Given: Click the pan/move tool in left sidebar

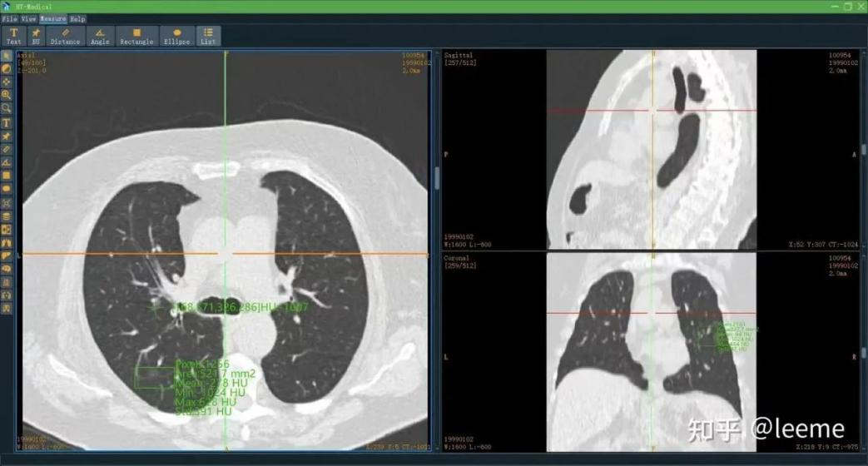Looking at the screenshot, I should click(x=7, y=82).
